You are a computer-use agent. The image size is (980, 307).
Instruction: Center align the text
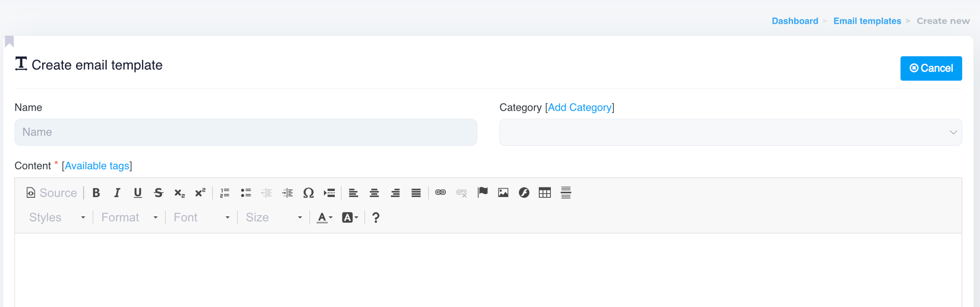pos(374,193)
